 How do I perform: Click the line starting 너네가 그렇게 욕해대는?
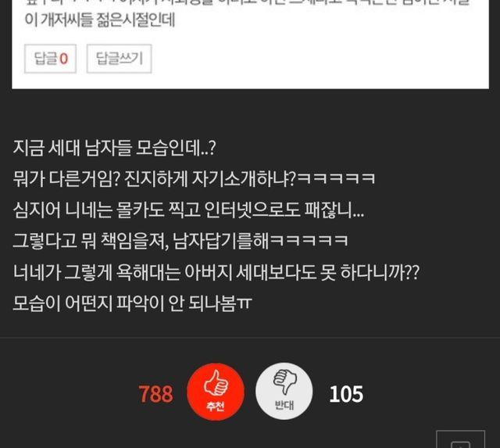click(216, 272)
